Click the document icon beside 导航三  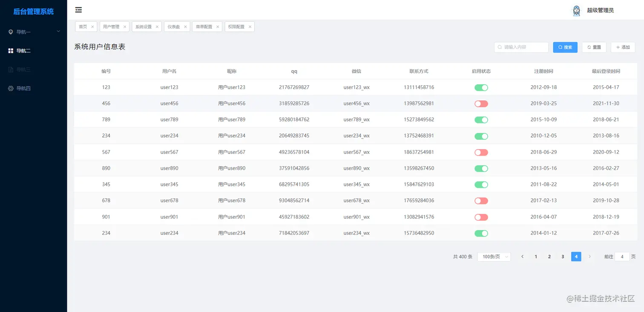pyautogui.click(x=11, y=69)
